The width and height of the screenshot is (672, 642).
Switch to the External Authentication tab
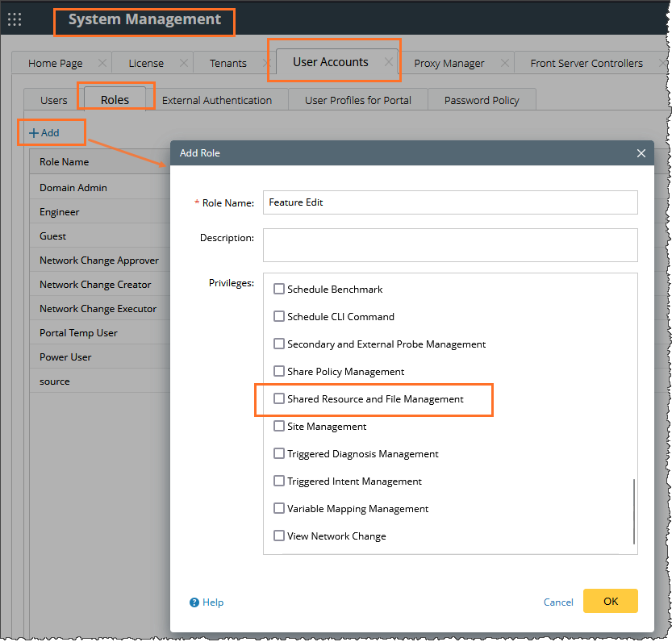[x=217, y=100]
